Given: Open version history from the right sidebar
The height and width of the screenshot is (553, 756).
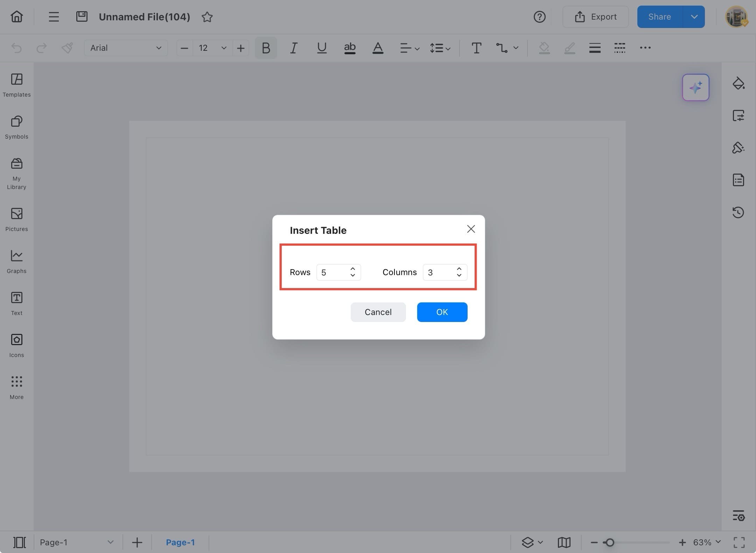Looking at the screenshot, I should 738,212.
